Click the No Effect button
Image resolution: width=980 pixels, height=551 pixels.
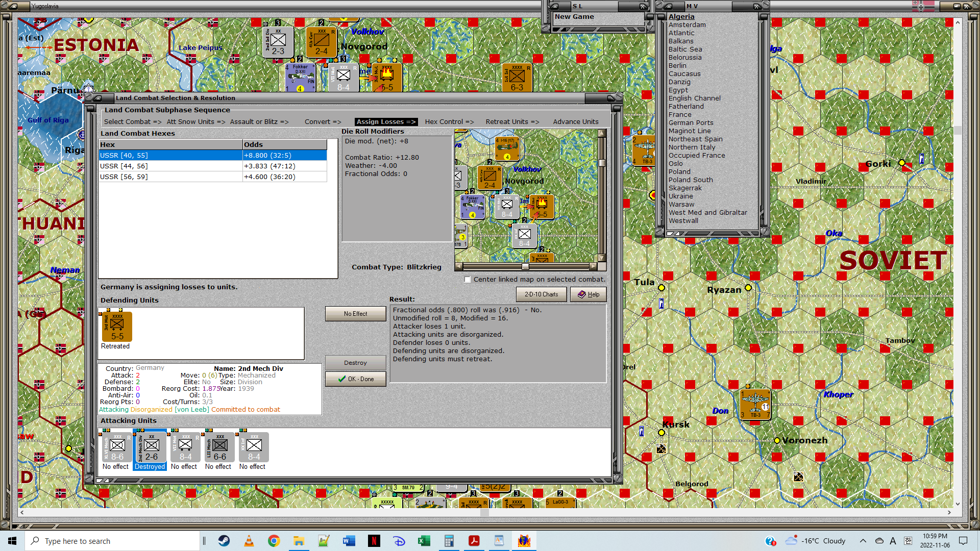355,314
